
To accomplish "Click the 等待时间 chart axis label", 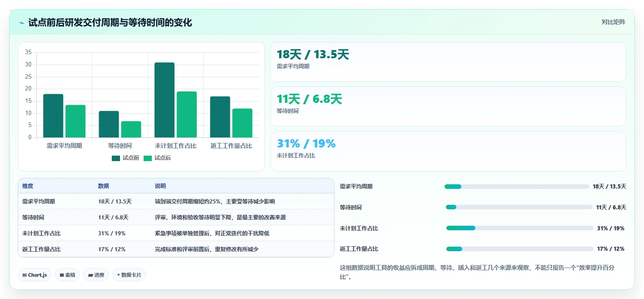I will coord(120,146).
